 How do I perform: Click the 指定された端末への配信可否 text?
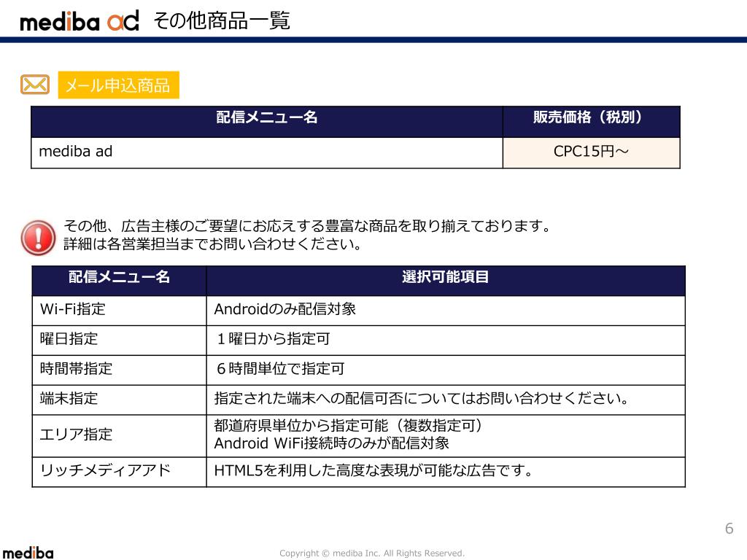[x=422, y=399]
